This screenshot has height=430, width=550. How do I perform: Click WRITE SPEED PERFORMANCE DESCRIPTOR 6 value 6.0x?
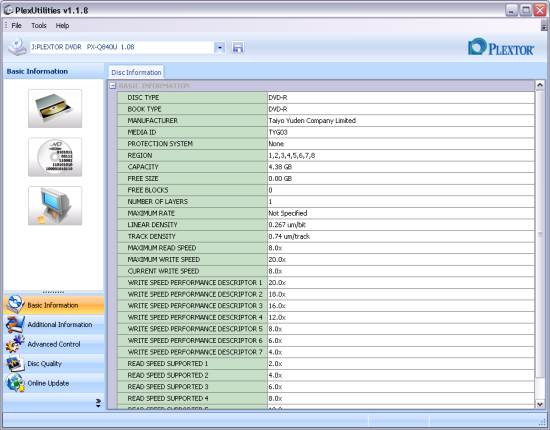pyautogui.click(x=275, y=341)
